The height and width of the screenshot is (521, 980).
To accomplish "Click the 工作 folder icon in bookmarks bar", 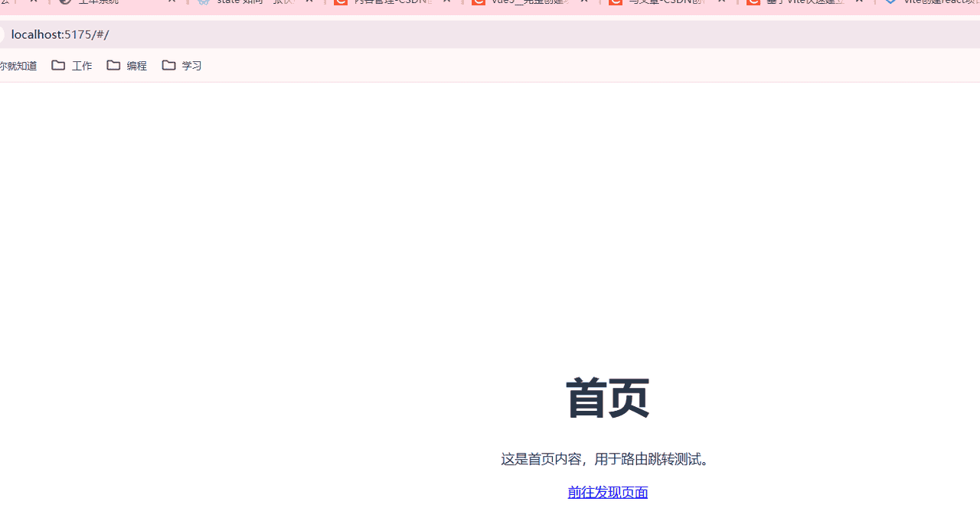I will (x=58, y=65).
